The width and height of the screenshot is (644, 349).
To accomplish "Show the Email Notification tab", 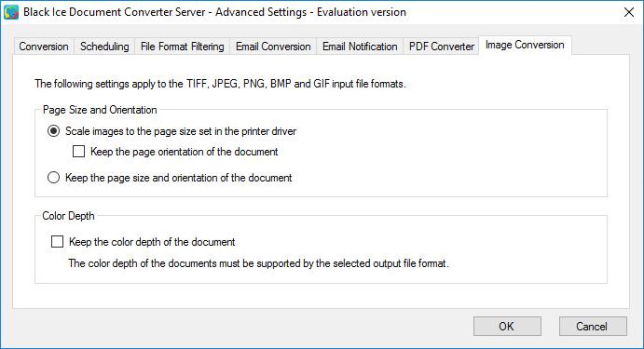I will pos(360,47).
